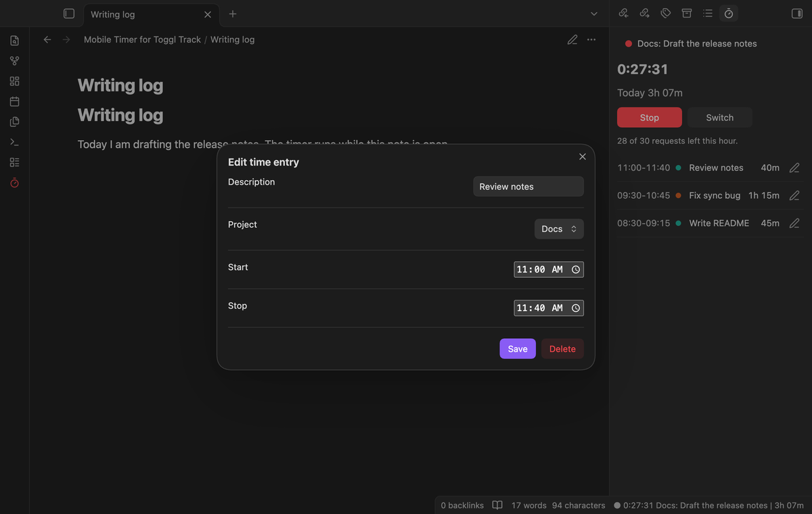Edit the Review notes entry

pyautogui.click(x=794, y=168)
